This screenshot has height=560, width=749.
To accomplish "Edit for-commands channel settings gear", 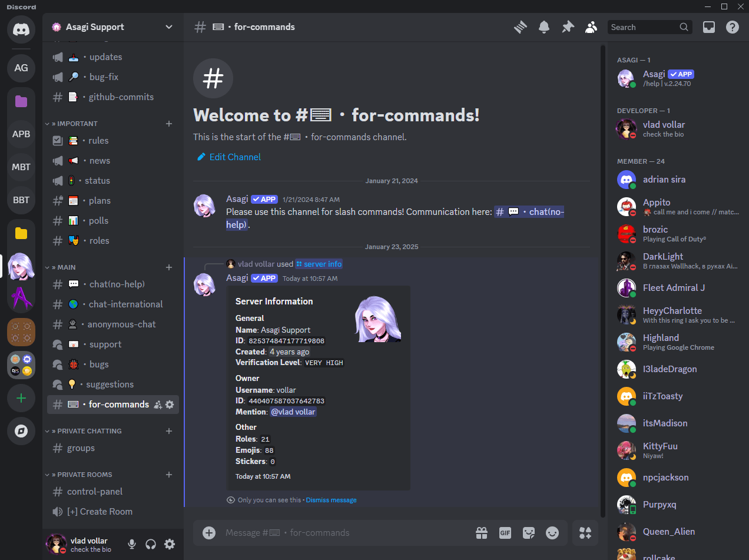I will click(170, 405).
